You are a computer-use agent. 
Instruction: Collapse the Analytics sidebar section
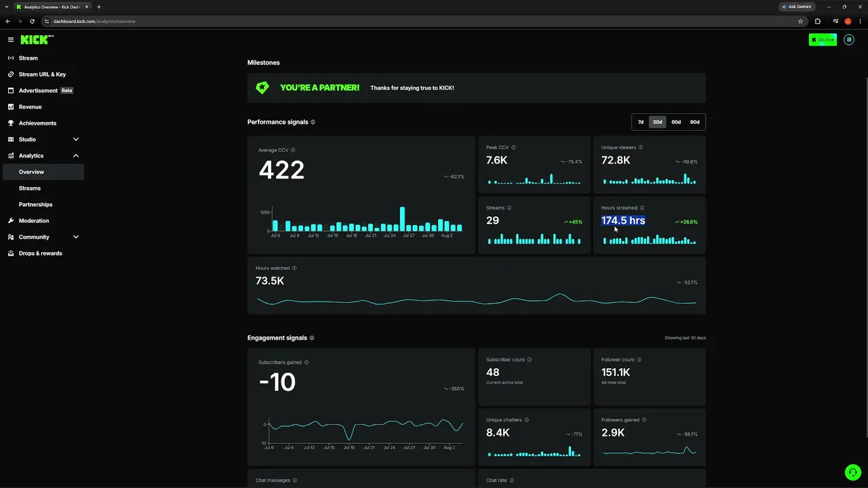coord(76,156)
